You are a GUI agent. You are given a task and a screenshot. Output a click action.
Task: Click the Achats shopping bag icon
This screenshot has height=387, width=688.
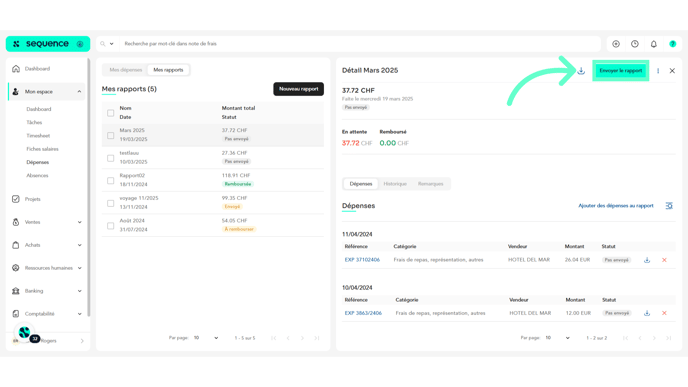point(16,245)
